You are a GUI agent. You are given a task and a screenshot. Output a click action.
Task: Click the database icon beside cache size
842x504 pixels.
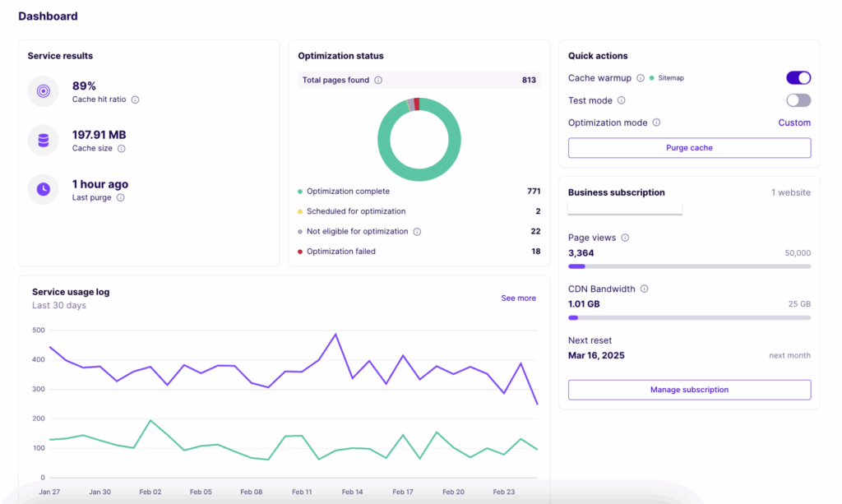point(43,138)
